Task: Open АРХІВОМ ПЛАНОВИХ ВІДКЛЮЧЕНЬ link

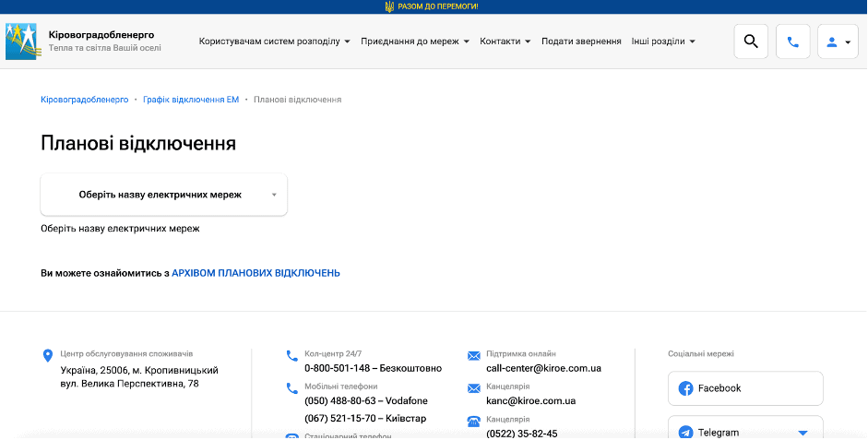Action: coord(256,273)
